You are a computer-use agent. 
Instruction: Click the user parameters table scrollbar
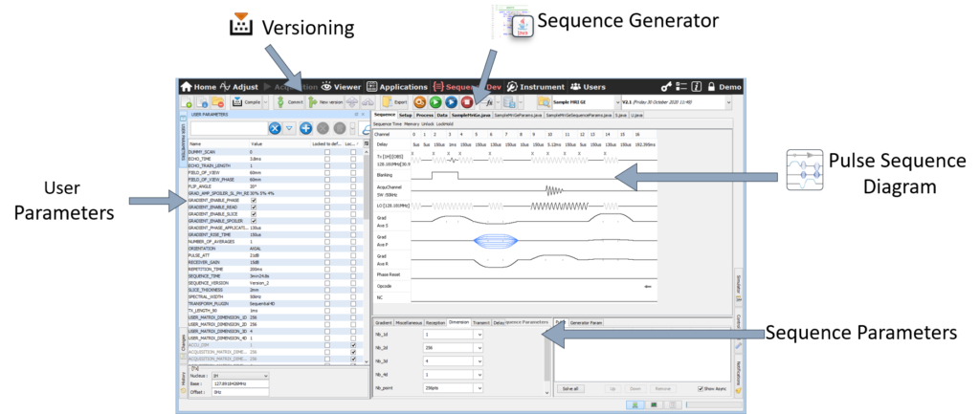click(x=365, y=187)
